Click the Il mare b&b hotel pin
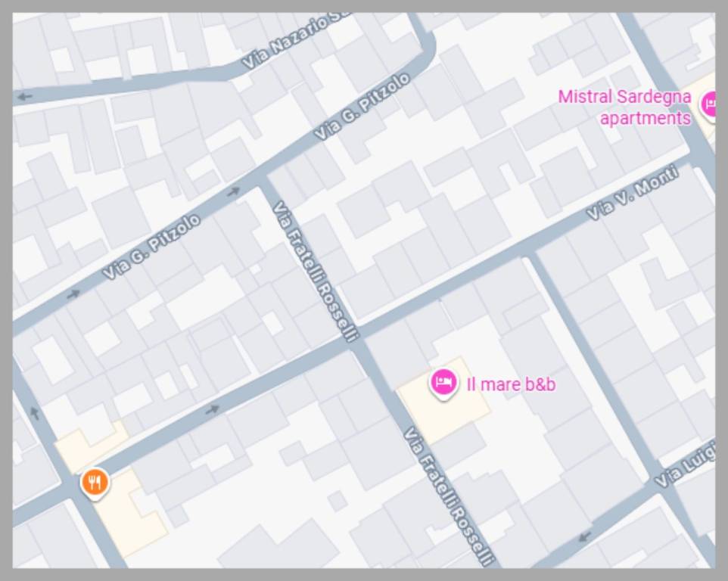 443,384
